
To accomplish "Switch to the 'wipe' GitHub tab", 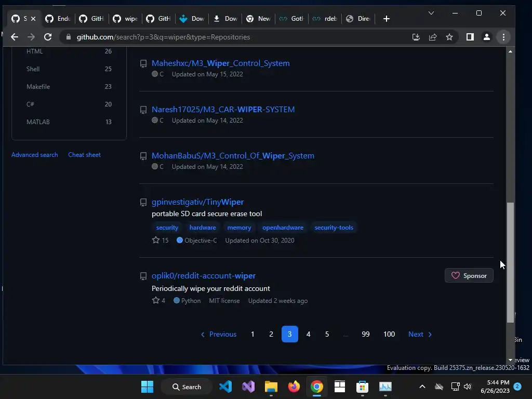I will click(x=125, y=19).
